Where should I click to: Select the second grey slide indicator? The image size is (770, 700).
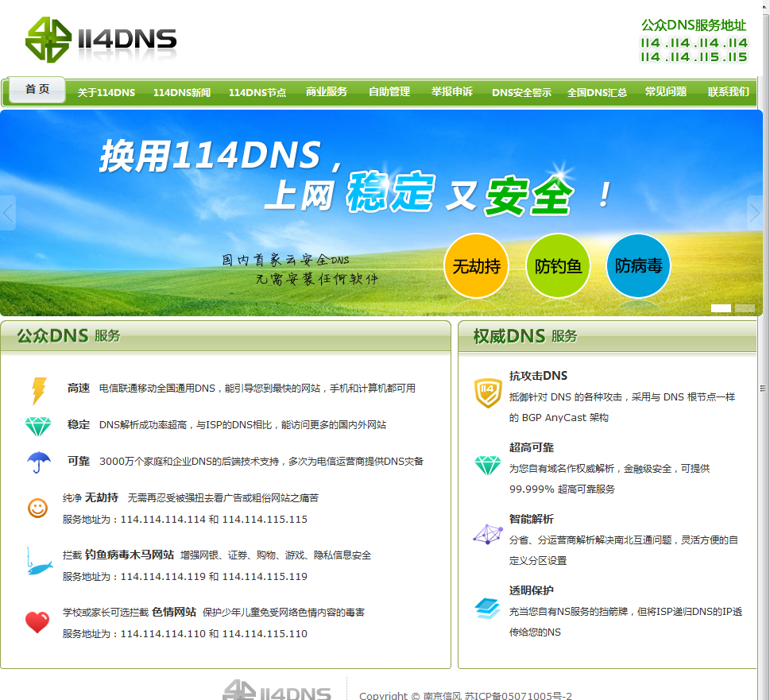pos(745,308)
